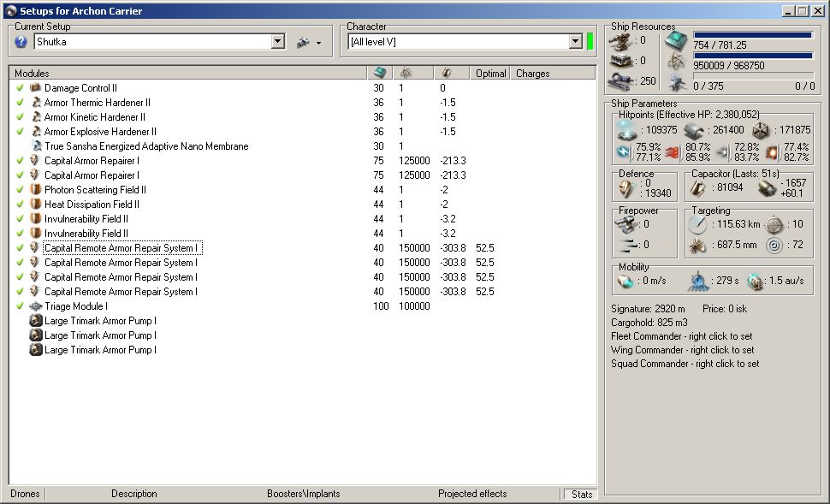The width and height of the screenshot is (830, 504).
Task: Select the Triage Module I row name
Action: pos(75,306)
